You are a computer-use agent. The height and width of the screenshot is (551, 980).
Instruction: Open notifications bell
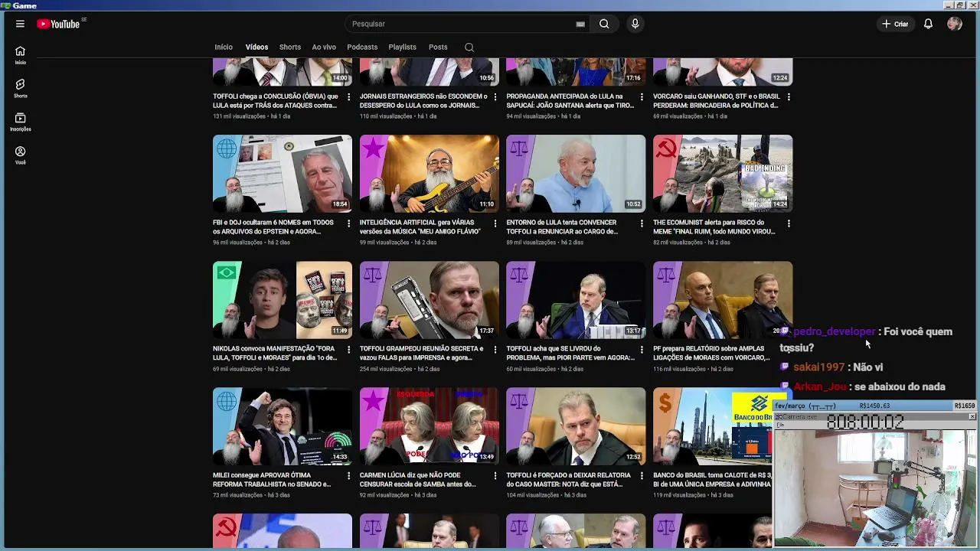pyautogui.click(x=928, y=24)
